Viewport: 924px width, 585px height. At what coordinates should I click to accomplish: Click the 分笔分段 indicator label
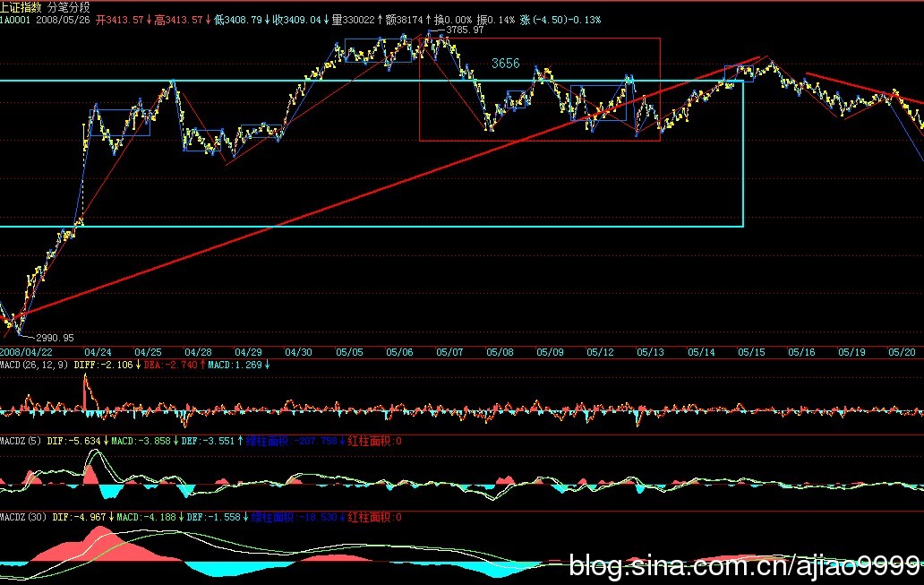click(74, 5)
